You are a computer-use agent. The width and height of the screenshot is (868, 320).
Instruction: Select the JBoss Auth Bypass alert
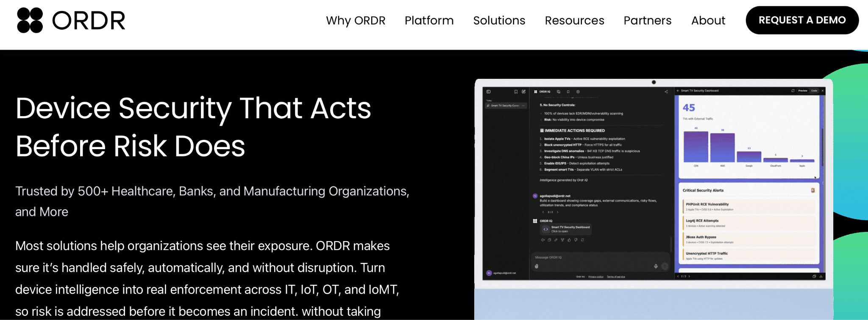tap(749, 239)
